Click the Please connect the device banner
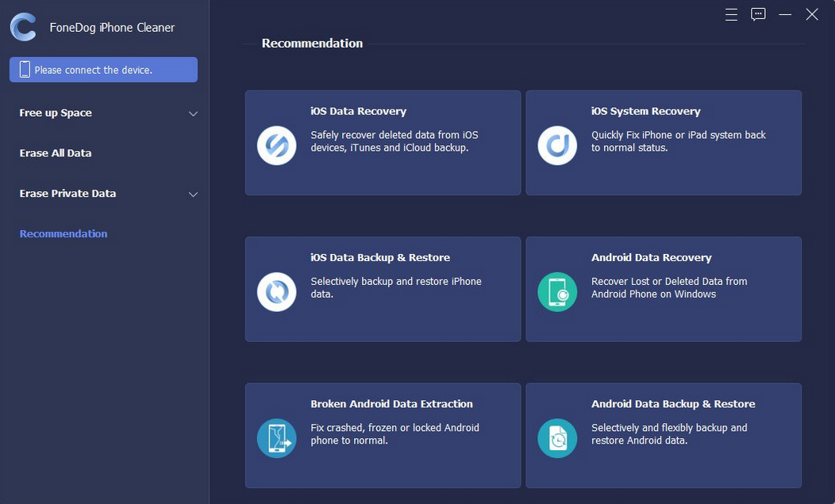This screenshot has height=504, width=835. pyautogui.click(x=103, y=70)
